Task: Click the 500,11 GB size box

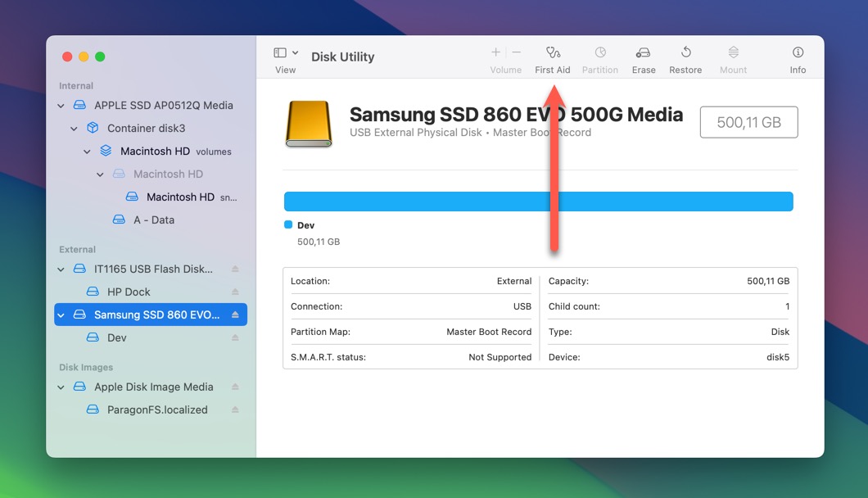Action: (749, 122)
